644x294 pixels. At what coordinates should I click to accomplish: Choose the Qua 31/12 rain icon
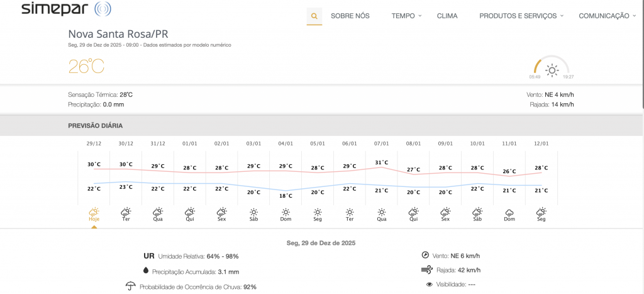click(158, 212)
